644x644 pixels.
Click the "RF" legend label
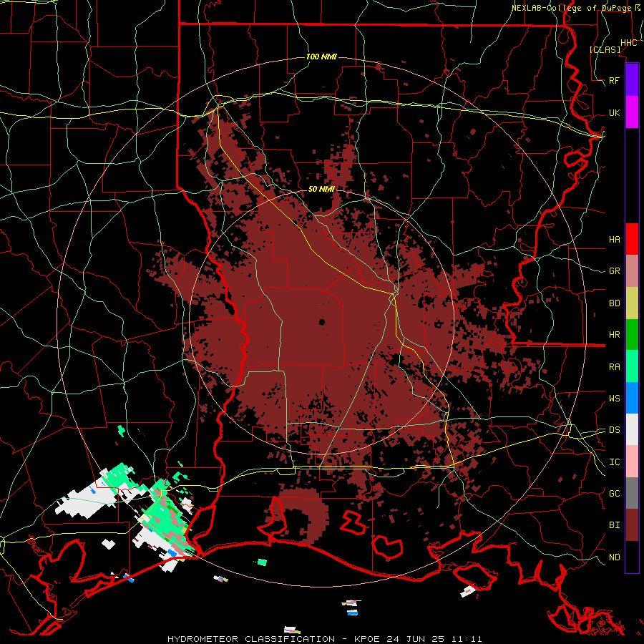coord(614,80)
